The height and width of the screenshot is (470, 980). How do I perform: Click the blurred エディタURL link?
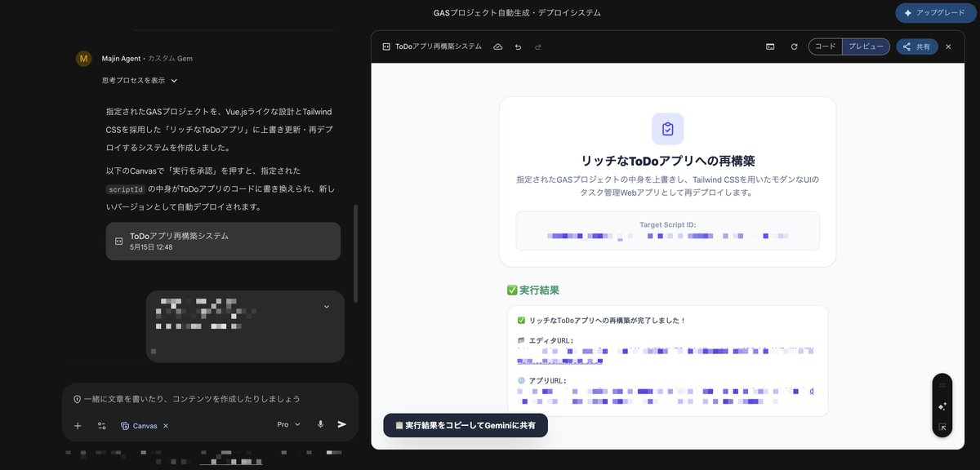665,355
